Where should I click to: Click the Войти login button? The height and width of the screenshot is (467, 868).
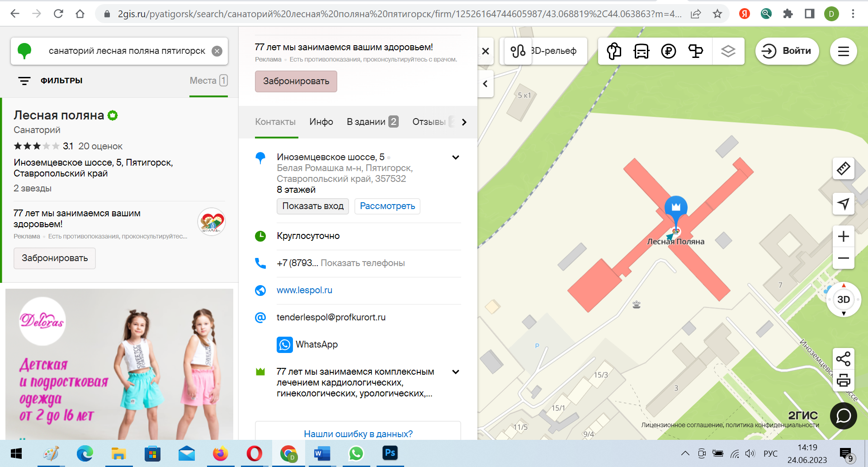(787, 51)
